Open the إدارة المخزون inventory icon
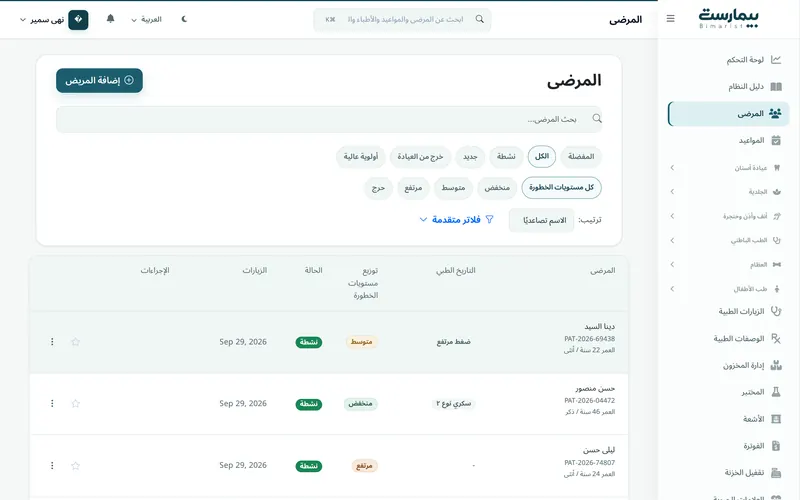This screenshot has height=500, width=800. [x=776, y=365]
